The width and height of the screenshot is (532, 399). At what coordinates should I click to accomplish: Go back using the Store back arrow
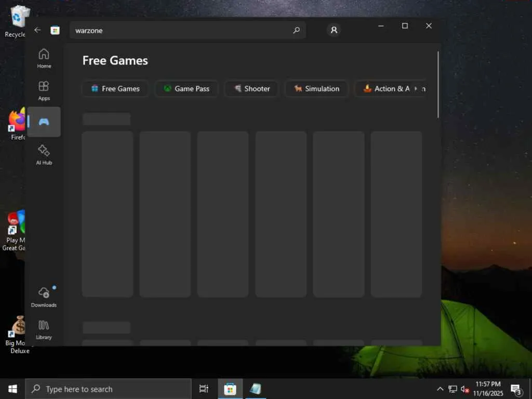click(37, 30)
